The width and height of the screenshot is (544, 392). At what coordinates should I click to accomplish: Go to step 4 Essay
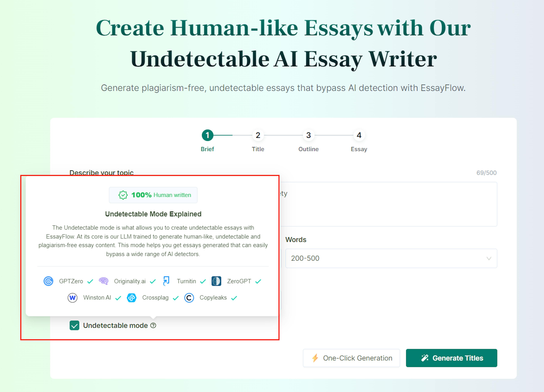[x=359, y=135]
